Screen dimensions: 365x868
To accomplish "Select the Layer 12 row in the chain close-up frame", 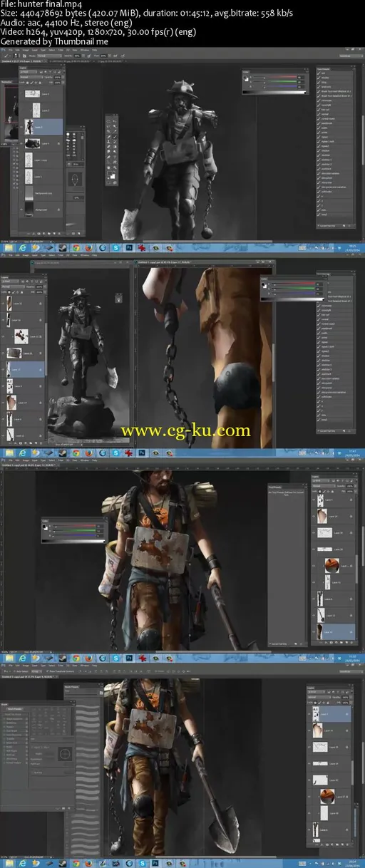I will [23, 435].
